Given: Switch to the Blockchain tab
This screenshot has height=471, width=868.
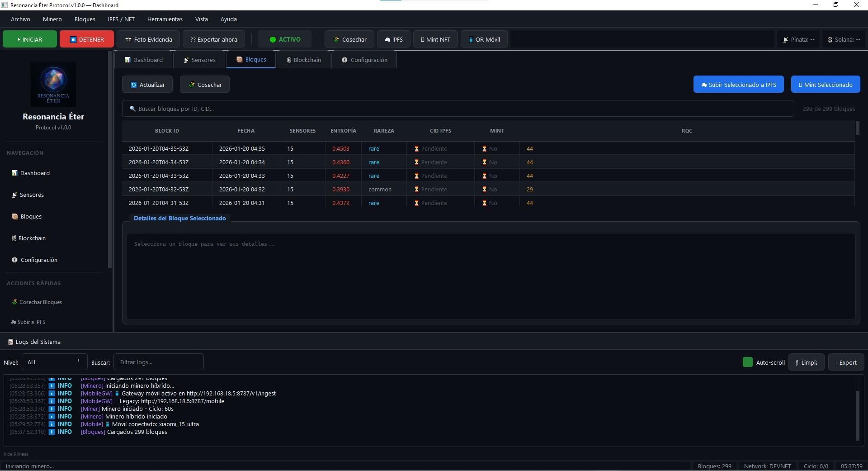Looking at the screenshot, I should click(x=304, y=60).
